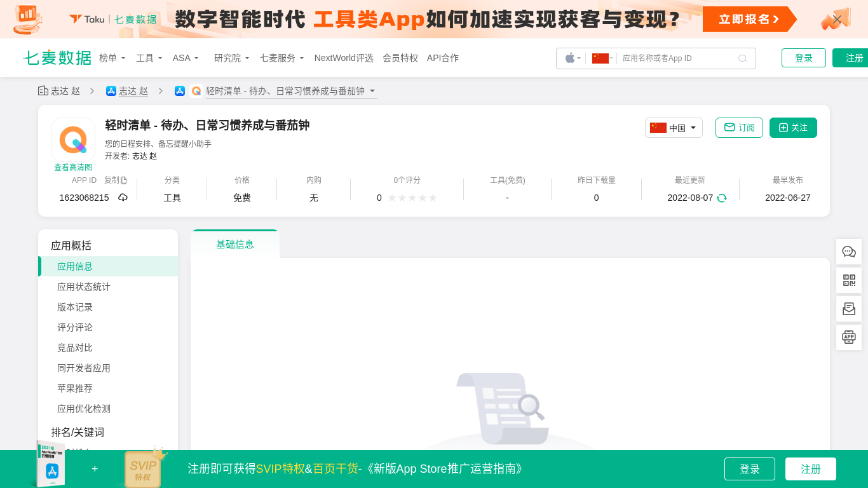868x488 pixels.
Task: Click the App Store guide book image
Action: point(51,464)
